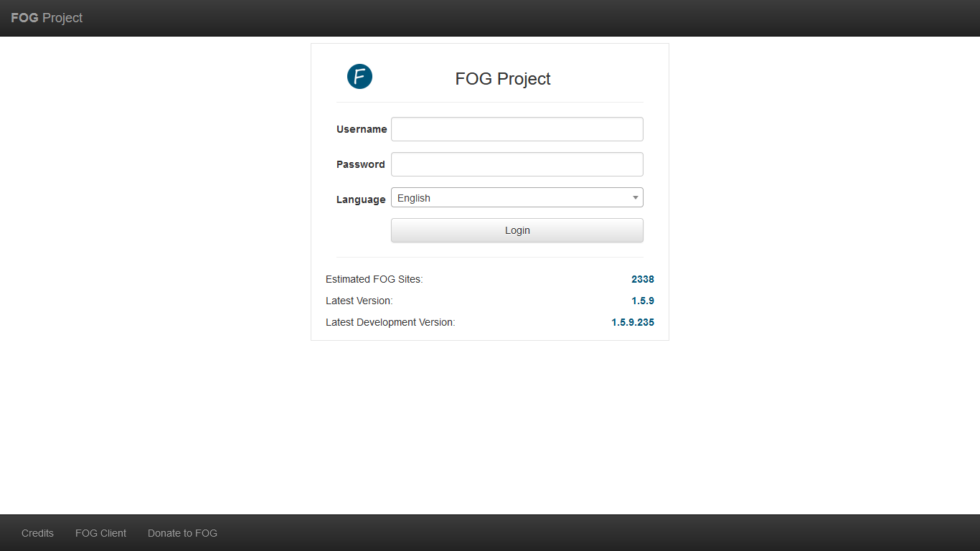Open the FOG Client footer link
Screen dimensions: 980x551
coord(100,533)
